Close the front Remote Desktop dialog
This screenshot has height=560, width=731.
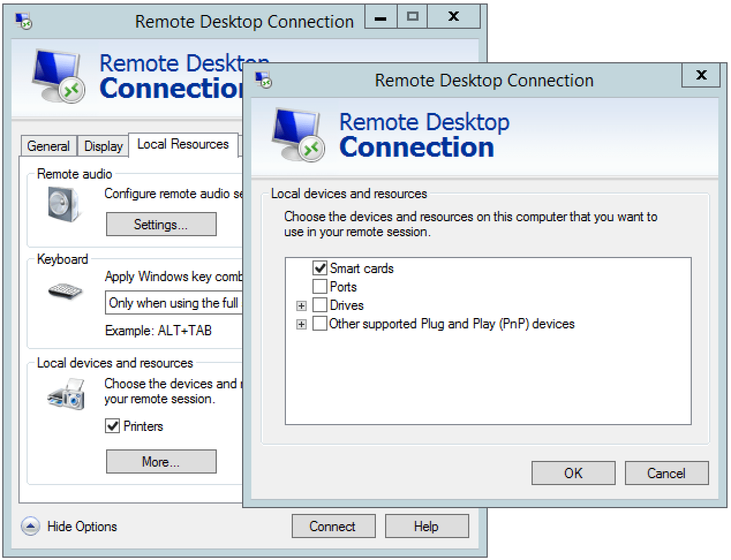pyautogui.click(x=701, y=75)
